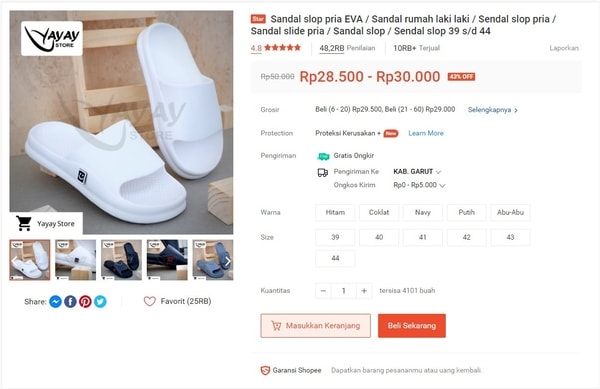Select size 42
Image resolution: width=600 pixels, height=389 pixels.
pyautogui.click(x=466, y=238)
